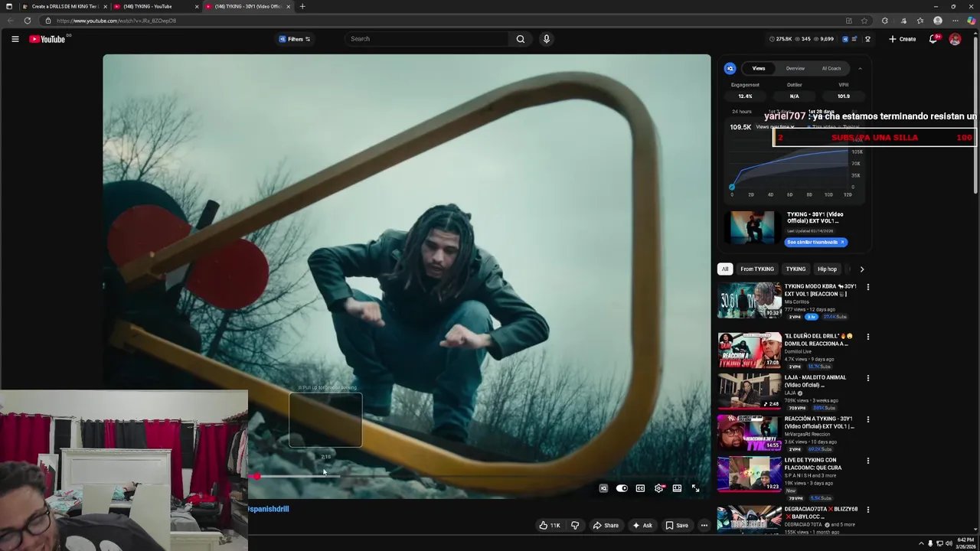Go to the YouTube home logo
Screen dimensions: 980x551
click(x=47, y=39)
